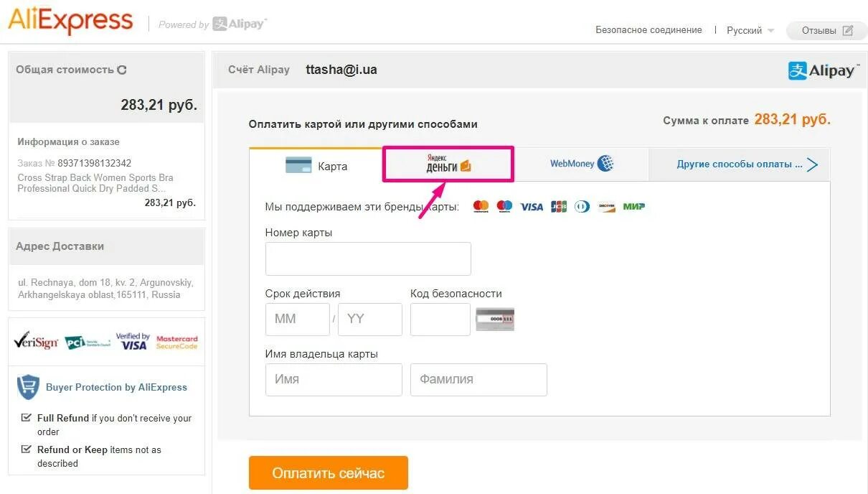This screenshot has width=868, height=494.
Task: Click the credit card icon on Карта tab
Action: pos(298,165)
